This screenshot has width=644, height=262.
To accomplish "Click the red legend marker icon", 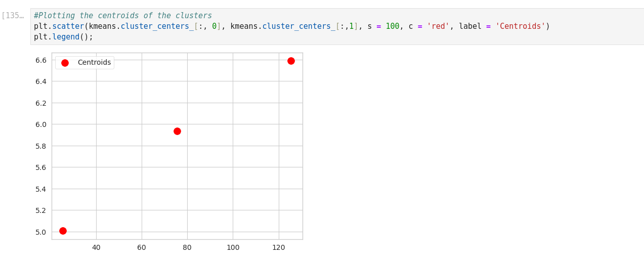I will [x=65, y=63].
